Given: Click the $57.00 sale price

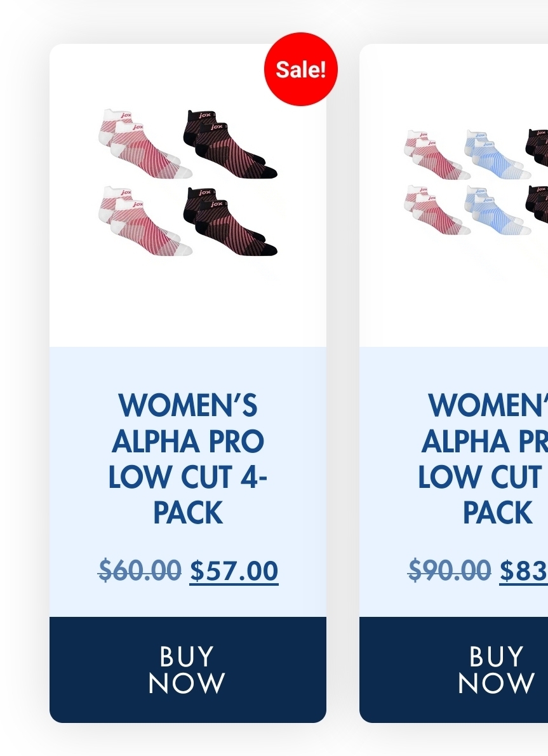Looking at the screenshot, I should pos(234,570).
